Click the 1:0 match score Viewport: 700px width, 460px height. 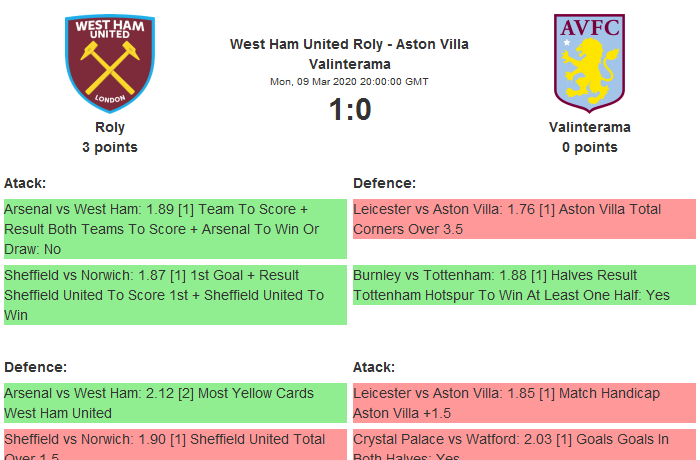(350, 110)
